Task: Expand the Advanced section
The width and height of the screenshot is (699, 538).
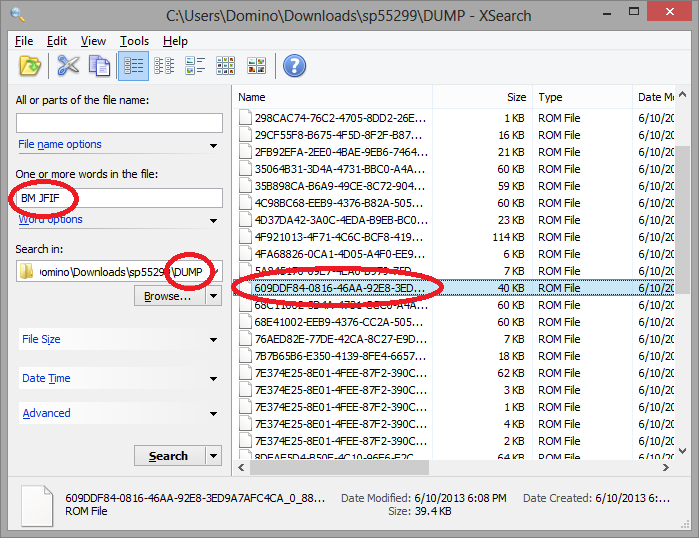Action: click(214, 414)
